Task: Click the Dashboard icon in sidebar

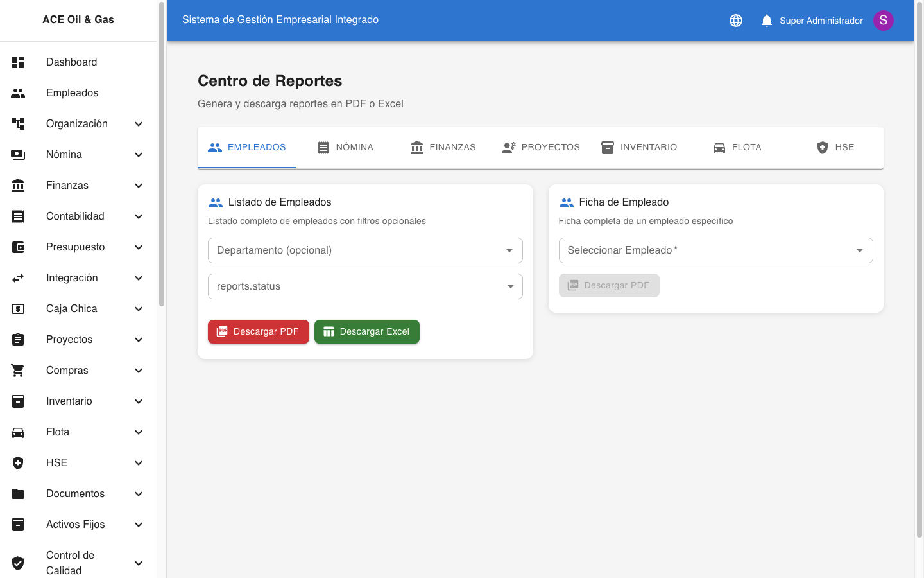Action: coord(18,62)
